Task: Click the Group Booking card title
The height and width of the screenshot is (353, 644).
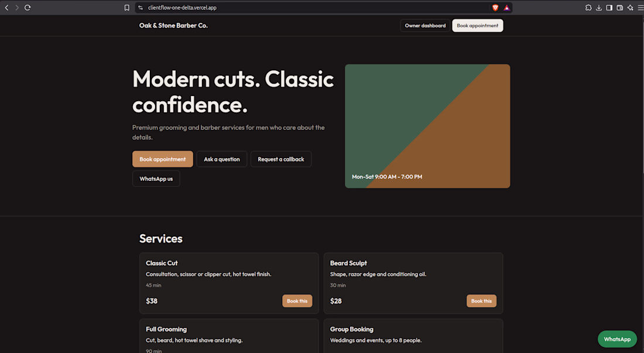Action: tap(352, 329)
